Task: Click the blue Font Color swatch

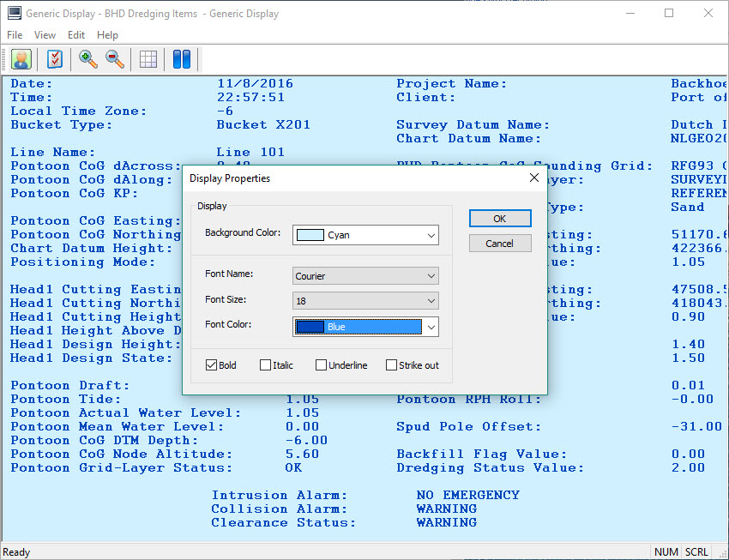Action: tap(310, 327)
